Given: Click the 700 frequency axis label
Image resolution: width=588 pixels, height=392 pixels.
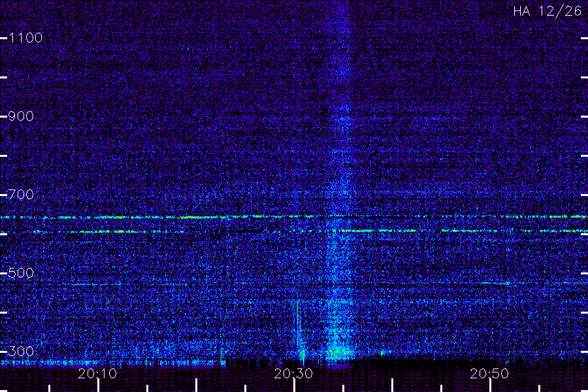Looking at the screenshot, I should [x=21, y=194].
